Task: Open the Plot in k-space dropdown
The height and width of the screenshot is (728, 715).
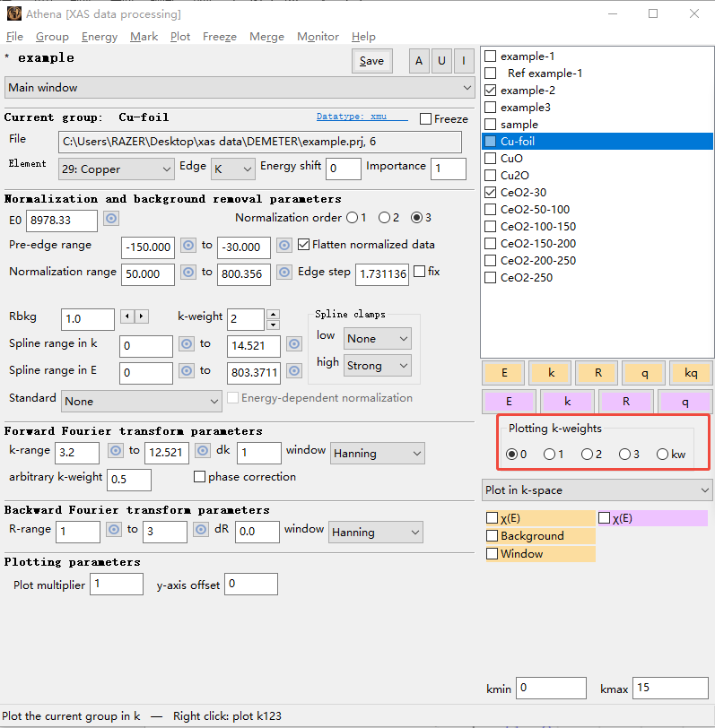Action: click(x=597, y=490)
